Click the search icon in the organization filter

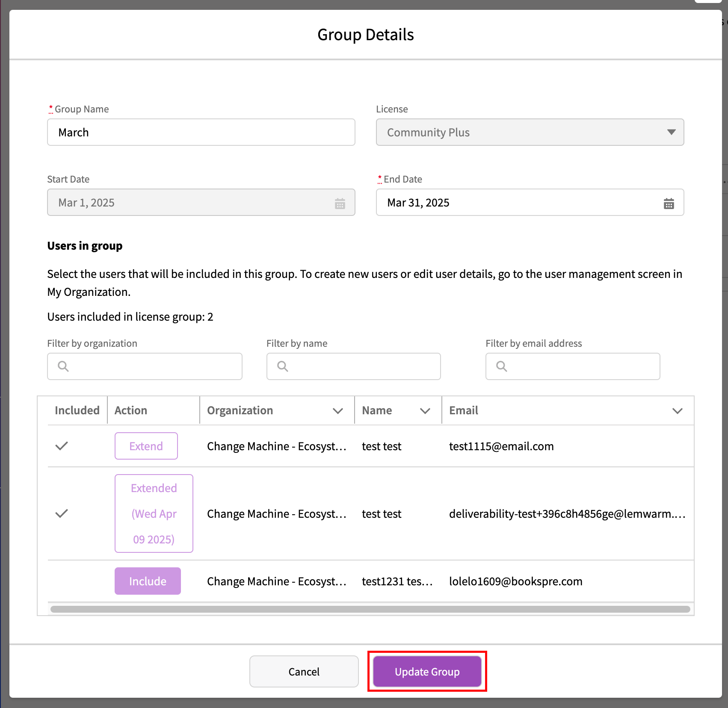click(x=63, y=366)
